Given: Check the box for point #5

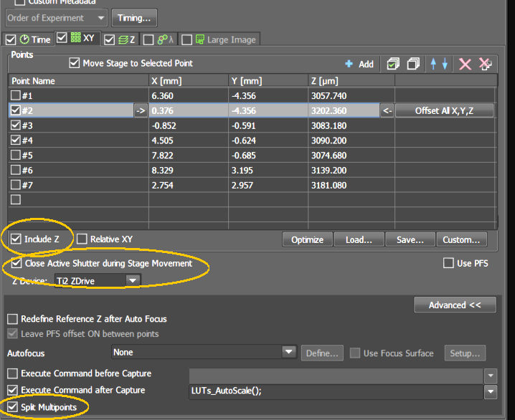Looking at the screenshot, I should 16,156.
